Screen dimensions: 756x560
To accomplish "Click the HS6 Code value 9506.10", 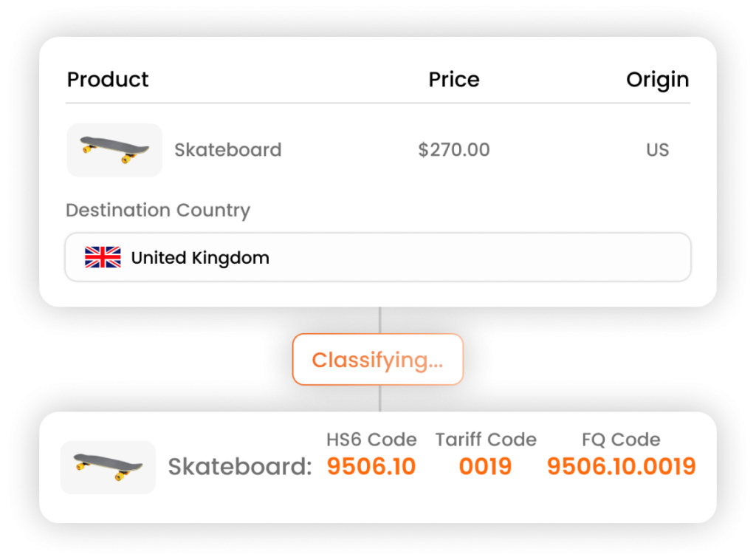I will [371, 467].
